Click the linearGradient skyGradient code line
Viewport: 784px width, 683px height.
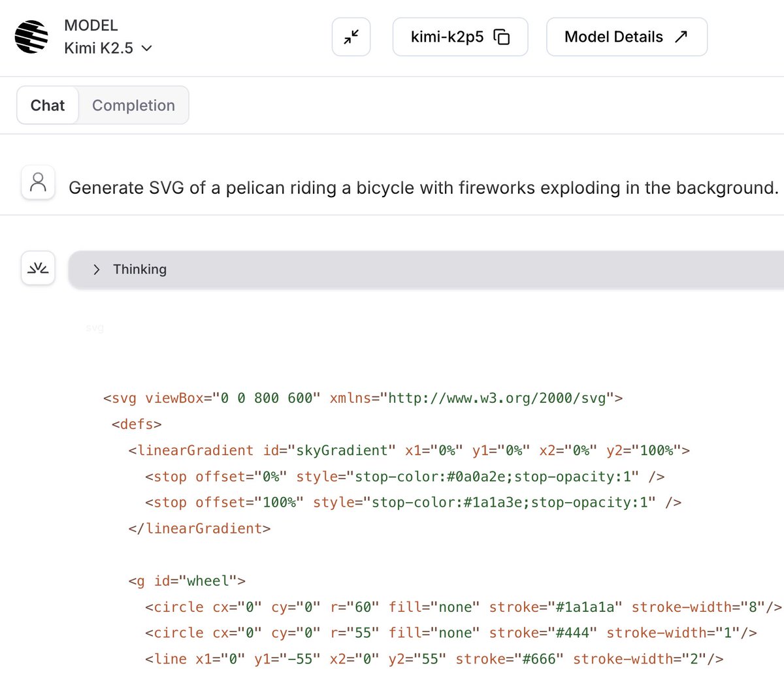[x=409, y=451]
